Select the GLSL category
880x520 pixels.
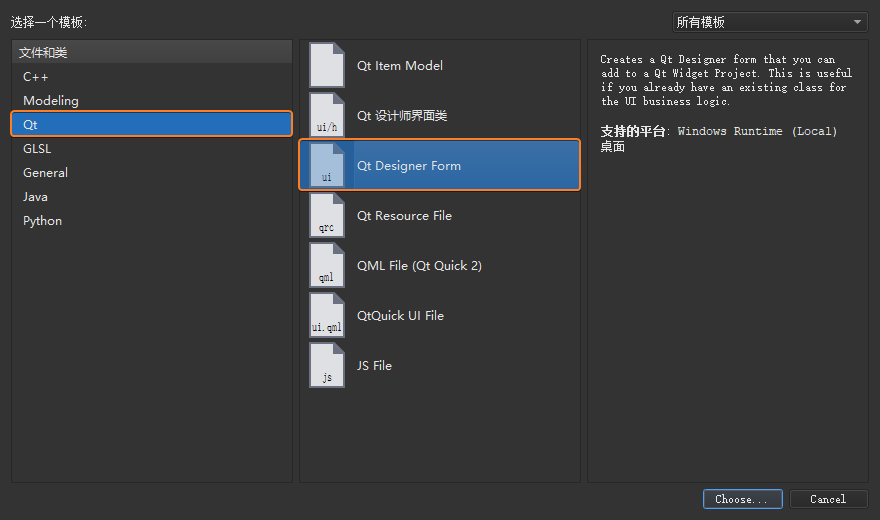click(x=38, y=149)
